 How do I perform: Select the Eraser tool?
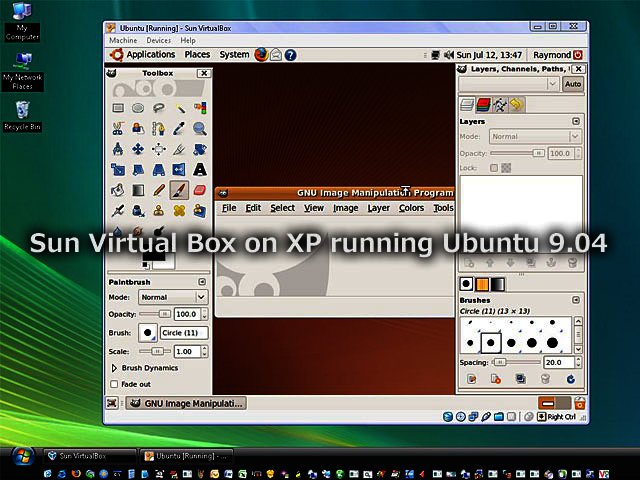coord(200,189)
